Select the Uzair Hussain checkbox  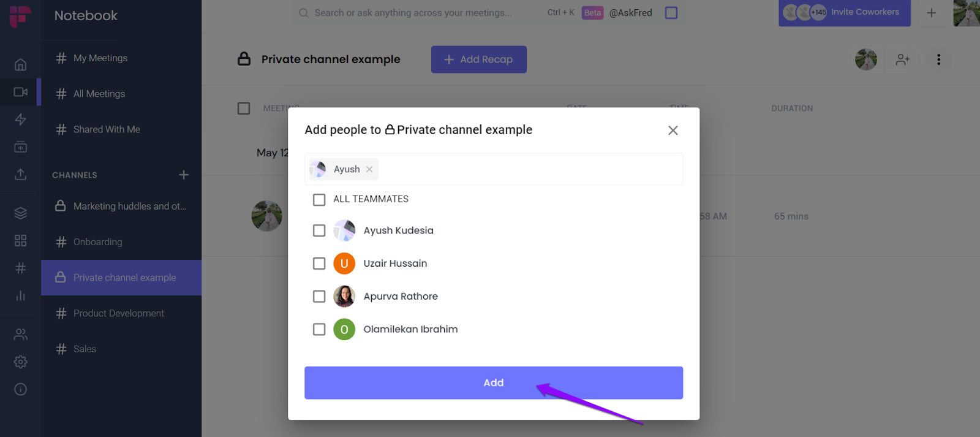point(319,264)
